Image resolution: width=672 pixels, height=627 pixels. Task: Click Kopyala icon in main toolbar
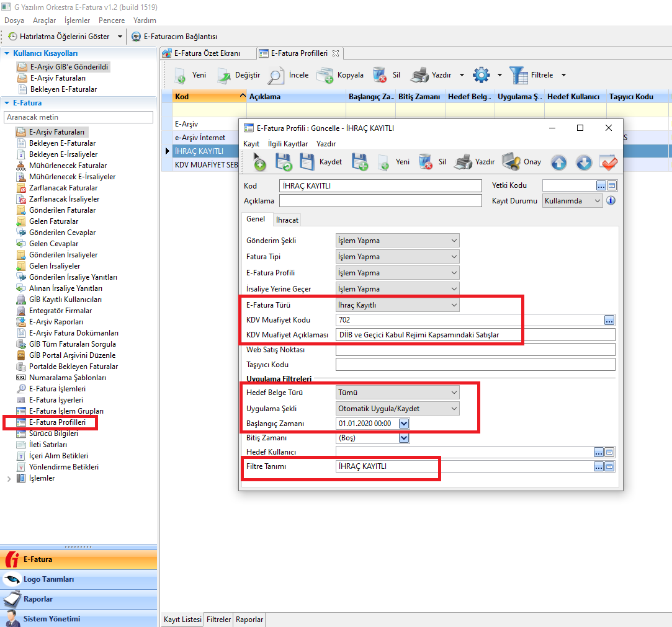(325, 75)
